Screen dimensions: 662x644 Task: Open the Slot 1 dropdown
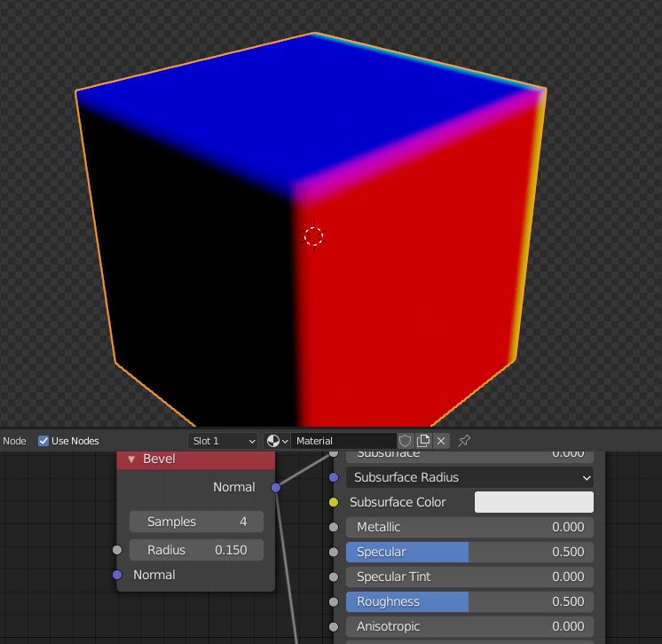click(x=223, y=441)
